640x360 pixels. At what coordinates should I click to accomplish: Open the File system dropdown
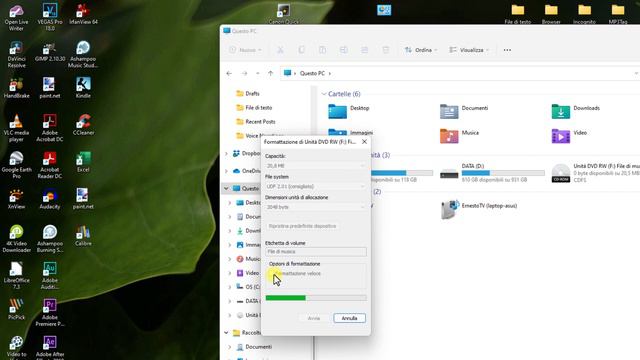click(x=316, y=187)
